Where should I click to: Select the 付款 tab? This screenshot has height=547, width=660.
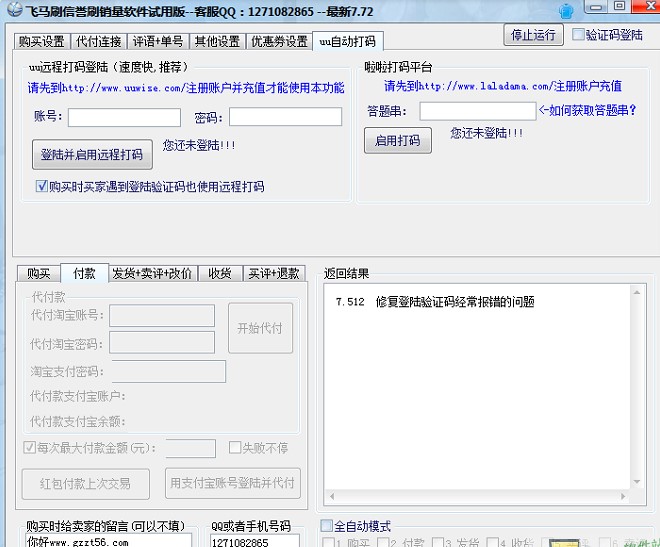84,273
